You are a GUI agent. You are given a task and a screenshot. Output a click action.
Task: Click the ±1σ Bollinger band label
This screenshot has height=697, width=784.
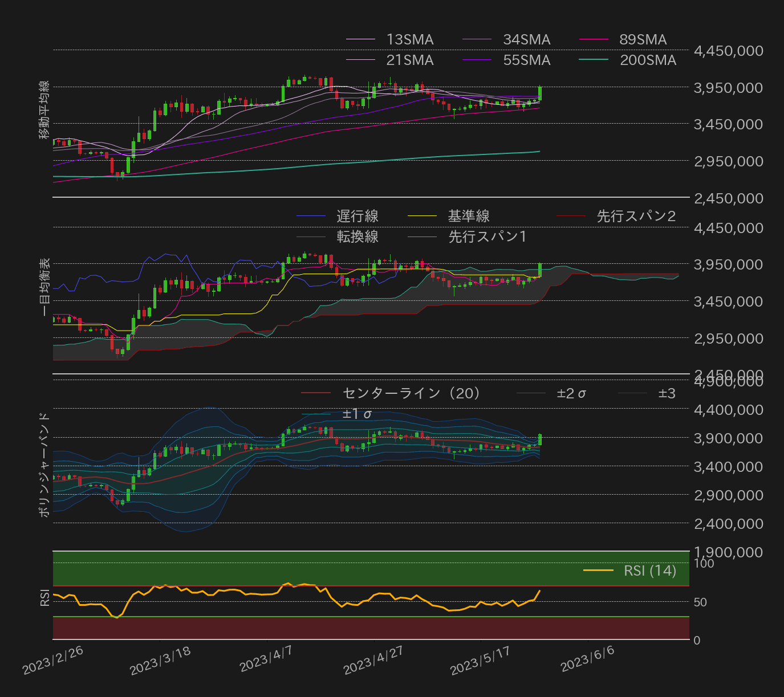point(356,414)
